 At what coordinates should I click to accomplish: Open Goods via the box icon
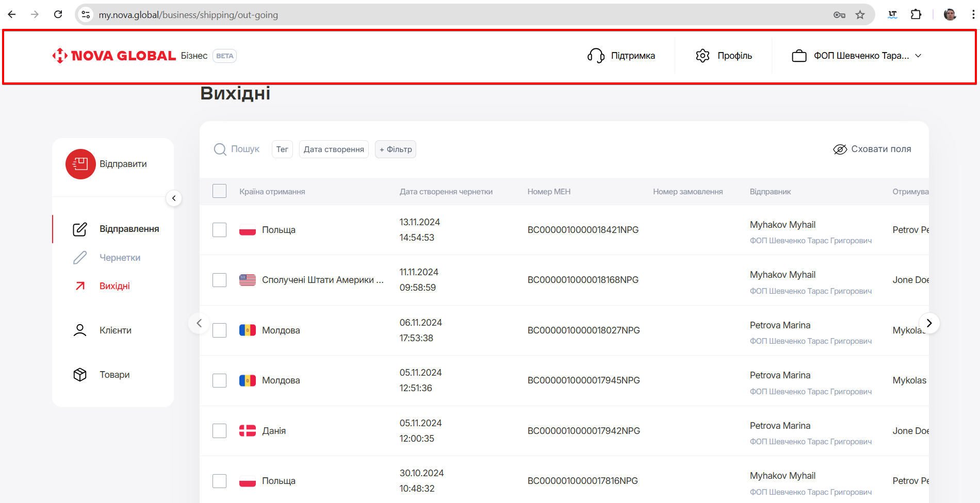pos(80,375)
